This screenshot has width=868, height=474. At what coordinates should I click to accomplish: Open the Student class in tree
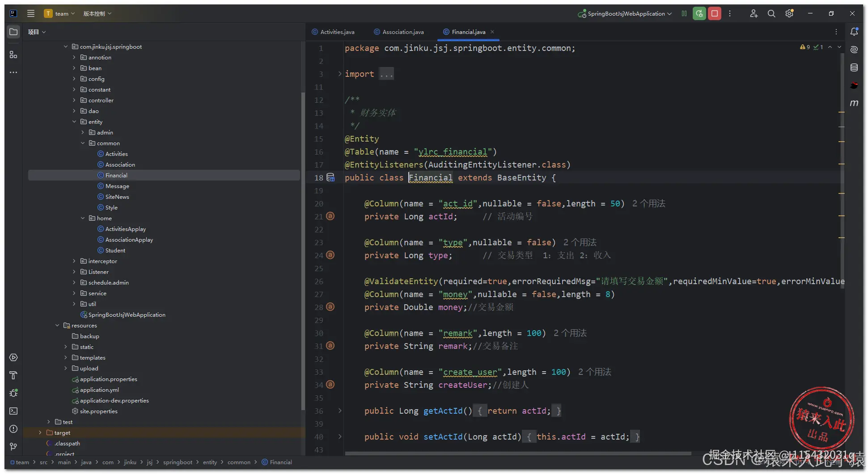[115, 250]
